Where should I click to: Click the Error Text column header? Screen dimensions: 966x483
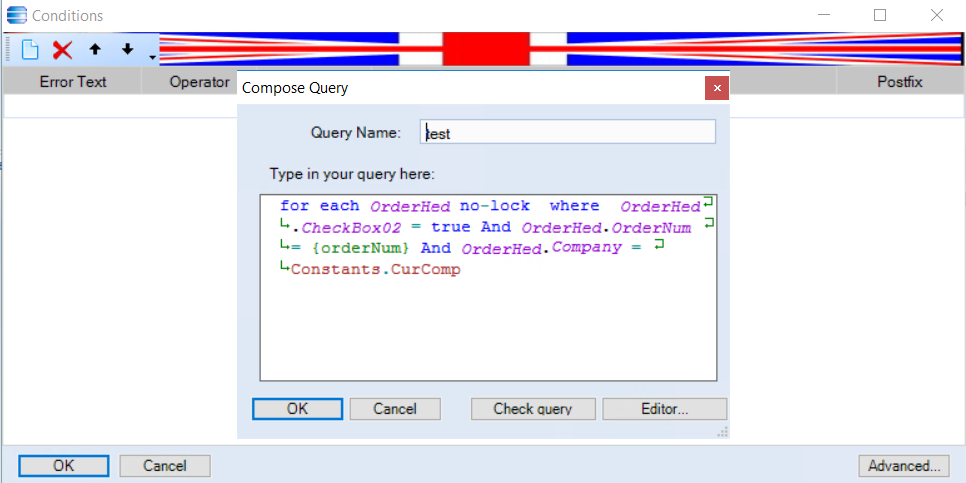tap(73, 82)
